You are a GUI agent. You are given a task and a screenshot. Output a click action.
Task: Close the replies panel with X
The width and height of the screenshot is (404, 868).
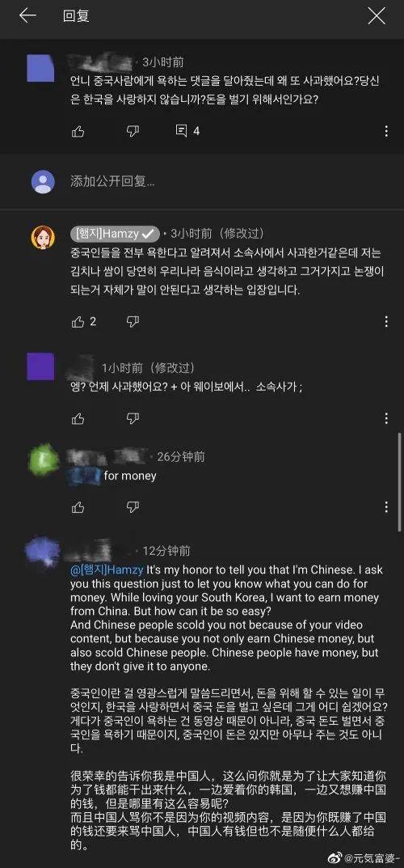point(377,16)
